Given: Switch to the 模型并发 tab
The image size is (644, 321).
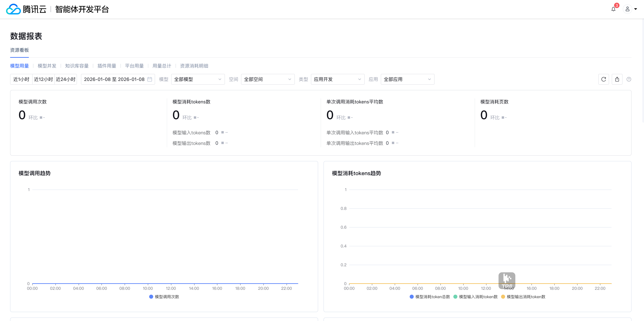Looking at the screenshot, I should (47, 66).
